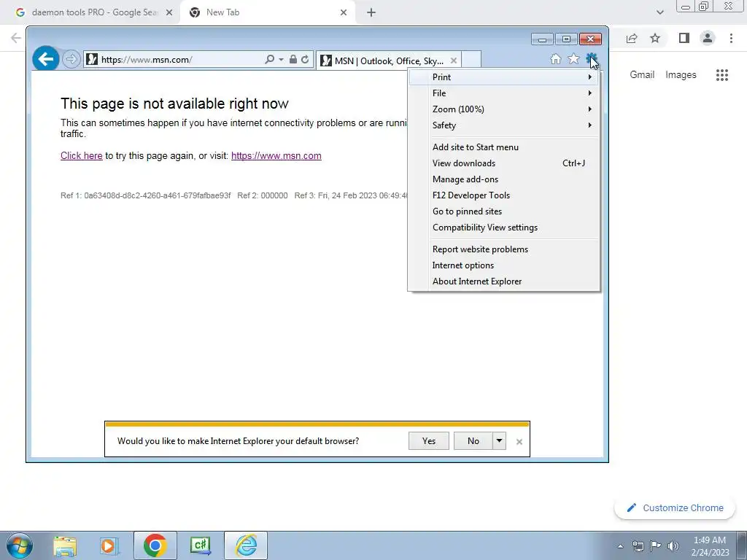Switch to daemon tools PRO Google Search tab
Image resolution: width=747 pixels, height=560 pixels.
[x=94, y=12]
